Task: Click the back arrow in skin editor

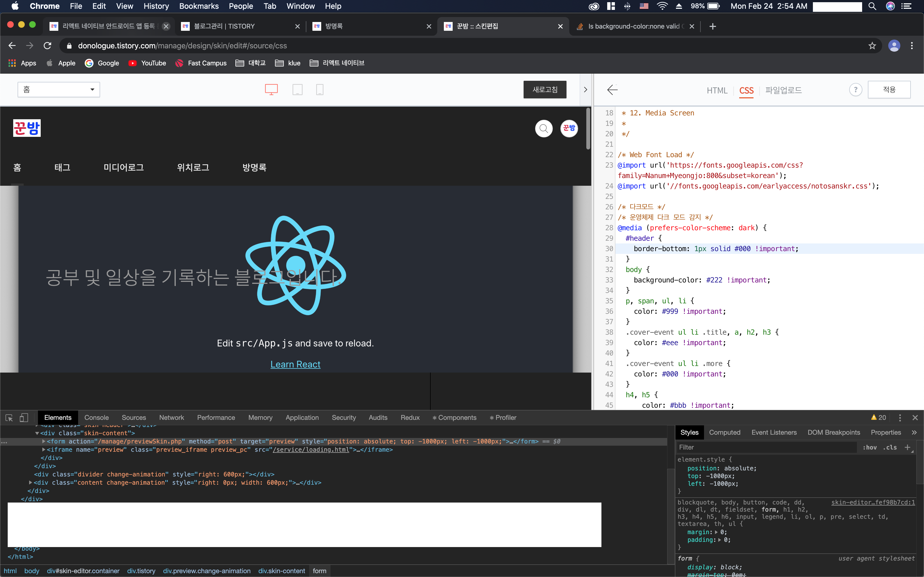Action: pyautogui.click(x=612, y=90)
